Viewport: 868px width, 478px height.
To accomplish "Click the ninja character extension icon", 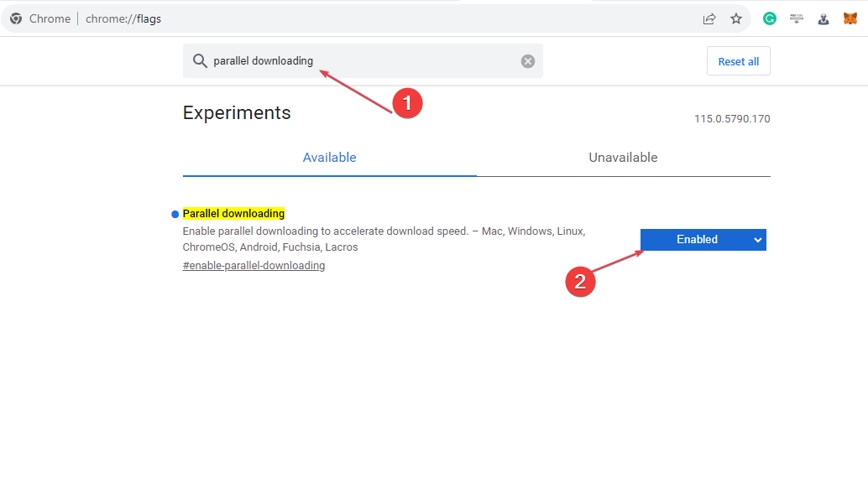I will [x=824, y=19].
